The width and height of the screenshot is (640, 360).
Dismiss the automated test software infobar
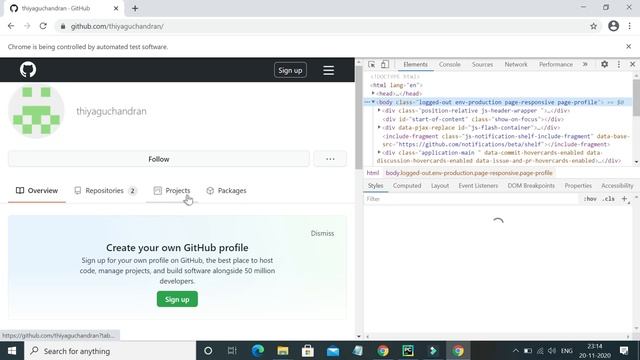pos(629,47)
